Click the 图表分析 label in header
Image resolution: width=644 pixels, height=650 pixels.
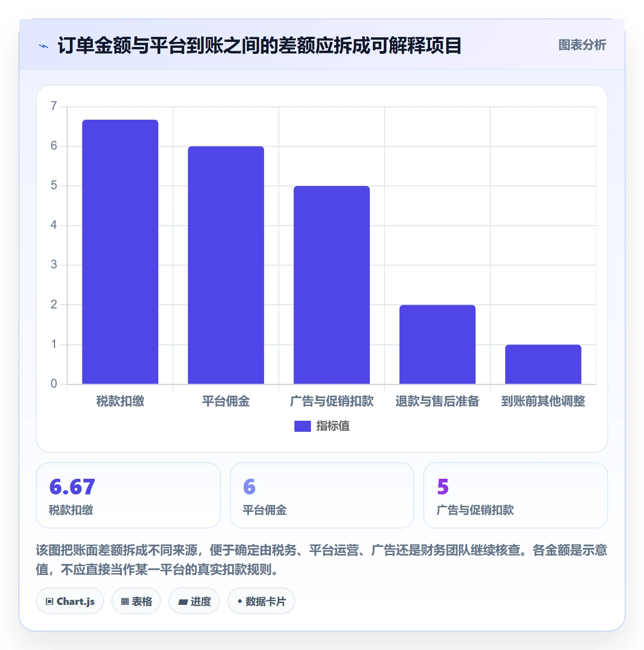point(582,45)
